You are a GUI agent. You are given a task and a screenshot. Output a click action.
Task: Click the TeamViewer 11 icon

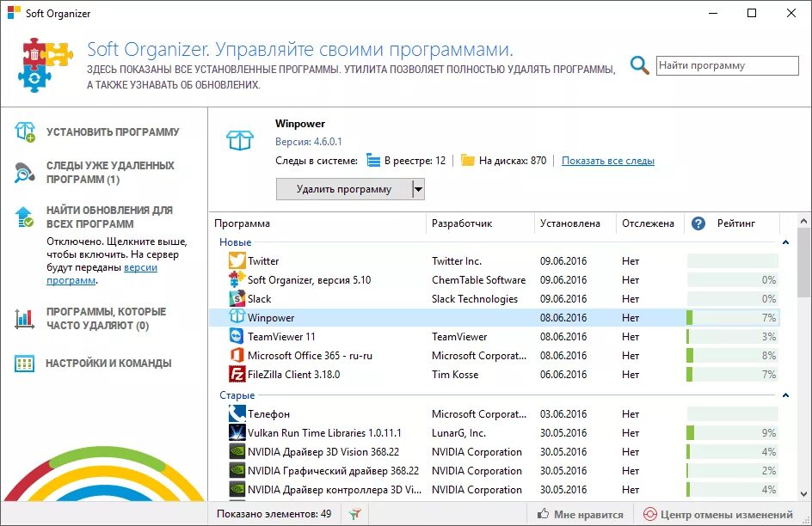point(237,337)
